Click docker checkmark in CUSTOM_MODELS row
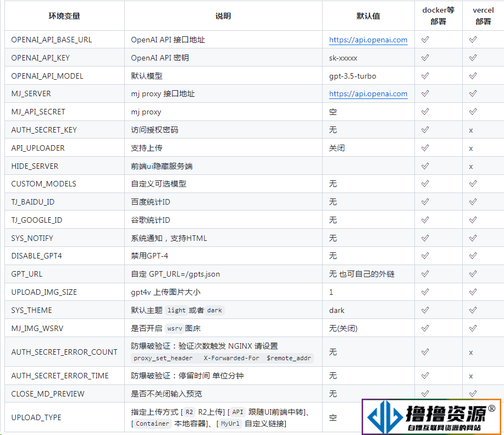 tap(425, 184)
